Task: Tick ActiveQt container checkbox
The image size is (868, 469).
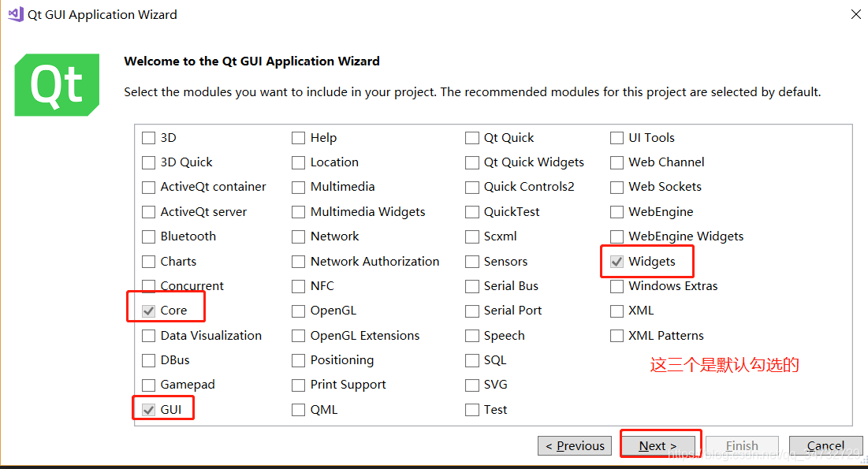Action: (x=148, y=187)
